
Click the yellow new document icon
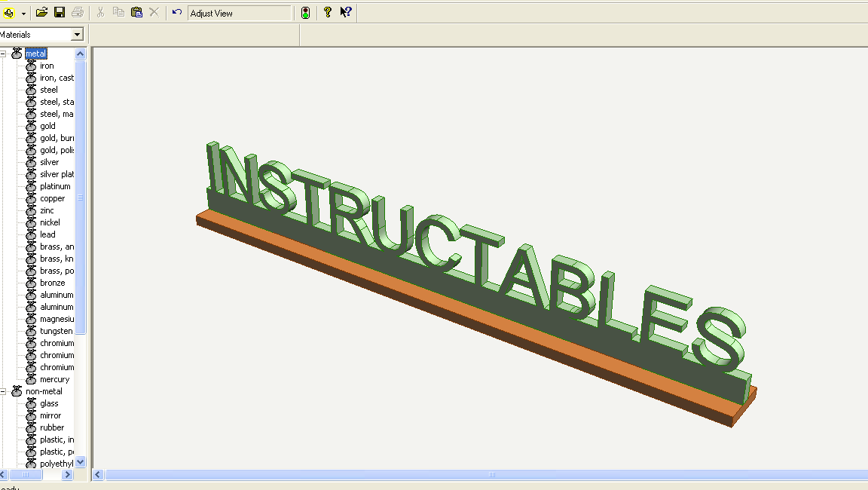(x=8, y=13)
